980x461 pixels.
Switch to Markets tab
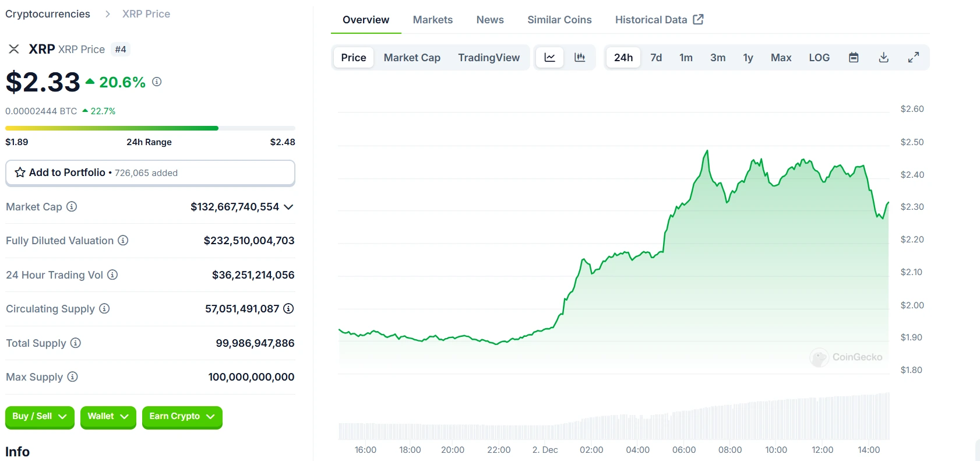[x=433, y=20]
